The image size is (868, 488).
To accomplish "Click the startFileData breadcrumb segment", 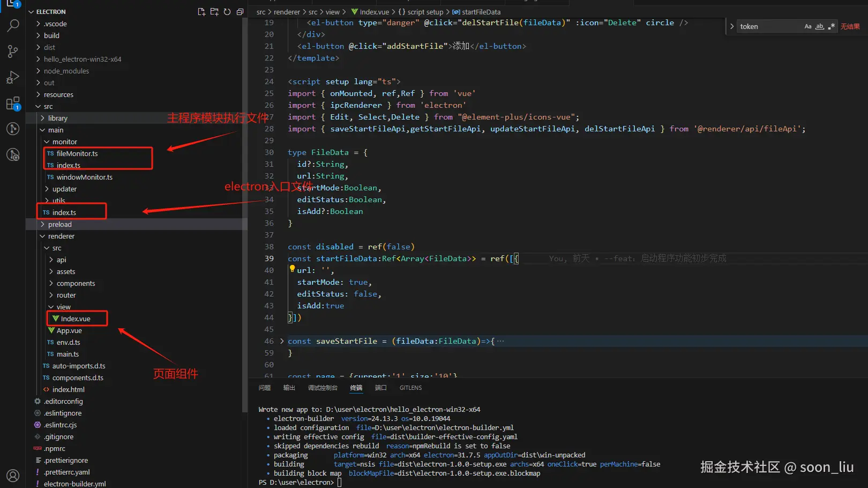I will pos(481,12).
